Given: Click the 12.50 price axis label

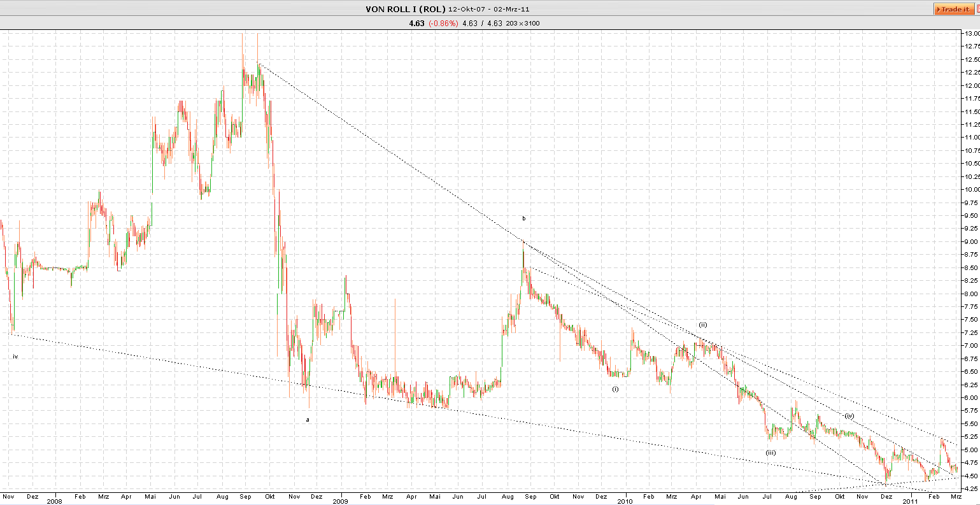Looking at the screenshot, I should (x=972, y=59).
